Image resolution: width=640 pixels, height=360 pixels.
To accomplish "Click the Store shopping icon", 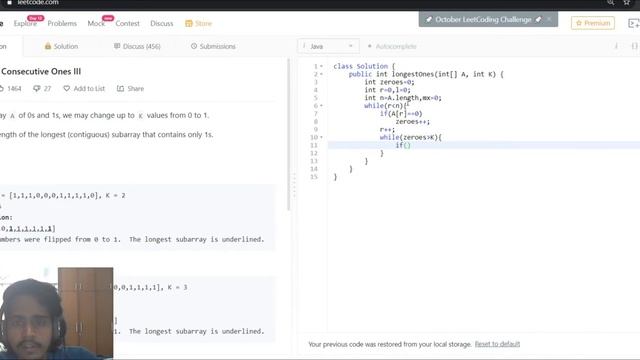I will pos(189,24).
